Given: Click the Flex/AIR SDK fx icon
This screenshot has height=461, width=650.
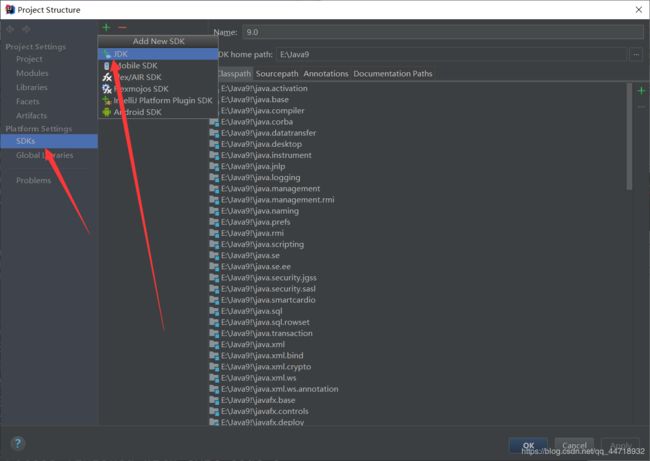Looking at the screenshot, I should coord(107,77).
